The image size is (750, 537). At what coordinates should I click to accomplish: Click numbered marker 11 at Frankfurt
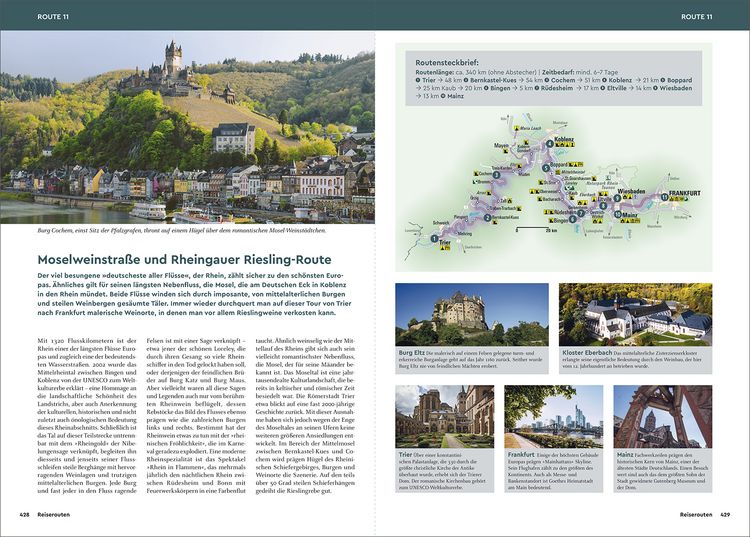[x=664, y=197]
